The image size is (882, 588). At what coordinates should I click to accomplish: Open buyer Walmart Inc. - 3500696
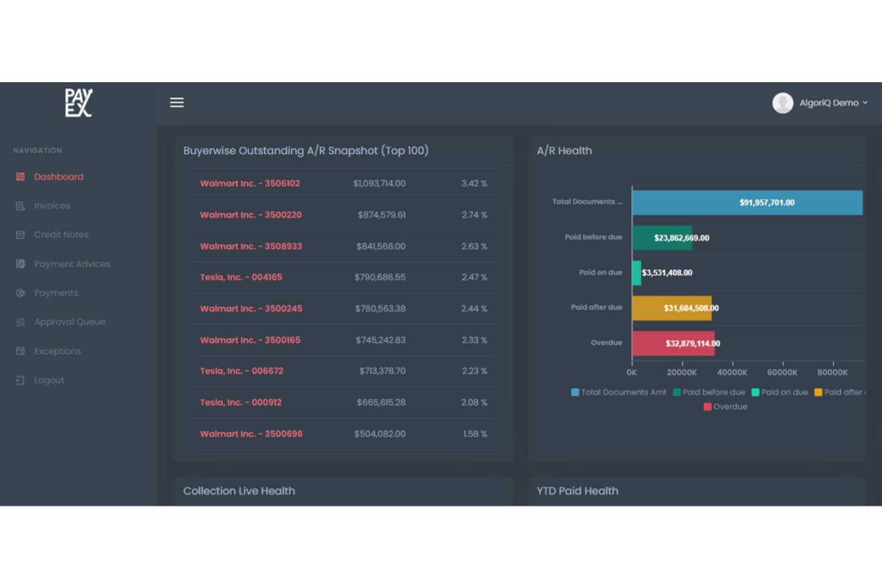(x=251, y=434)
